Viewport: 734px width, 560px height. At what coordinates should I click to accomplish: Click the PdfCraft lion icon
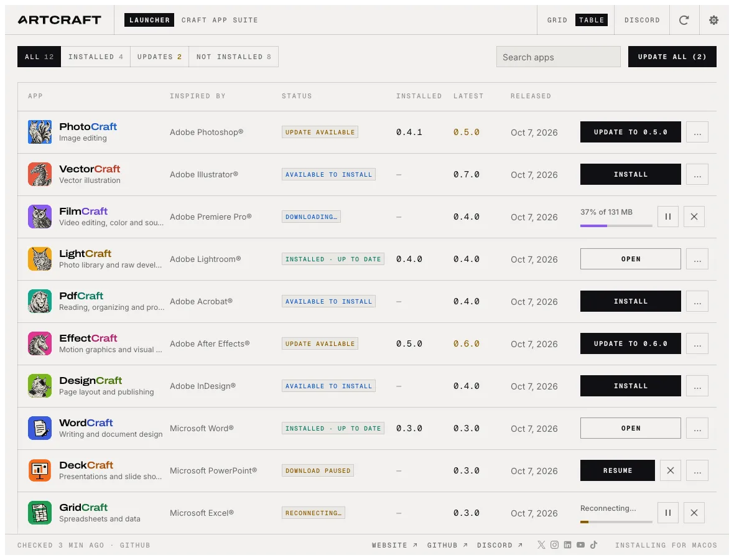point(39,301)
